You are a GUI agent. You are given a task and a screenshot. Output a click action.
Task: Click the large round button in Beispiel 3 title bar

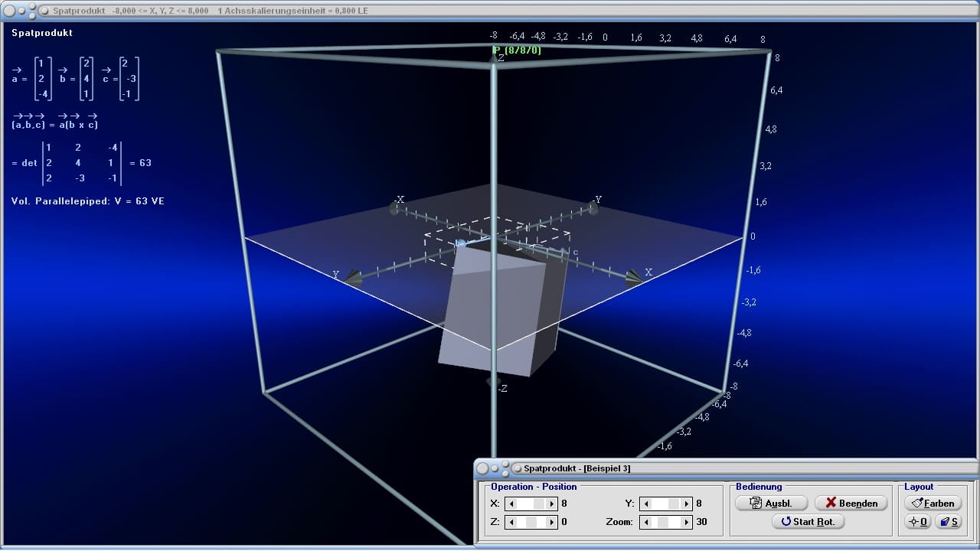point(482,468)
